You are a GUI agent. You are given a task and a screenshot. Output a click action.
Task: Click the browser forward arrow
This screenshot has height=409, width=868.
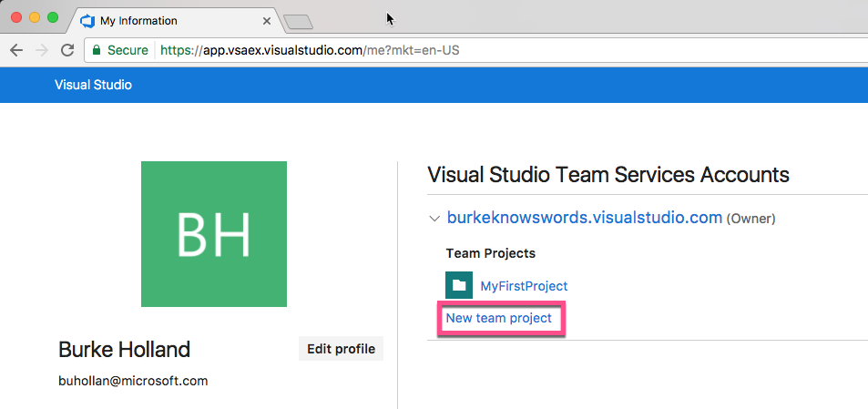[x=41, y=50]
